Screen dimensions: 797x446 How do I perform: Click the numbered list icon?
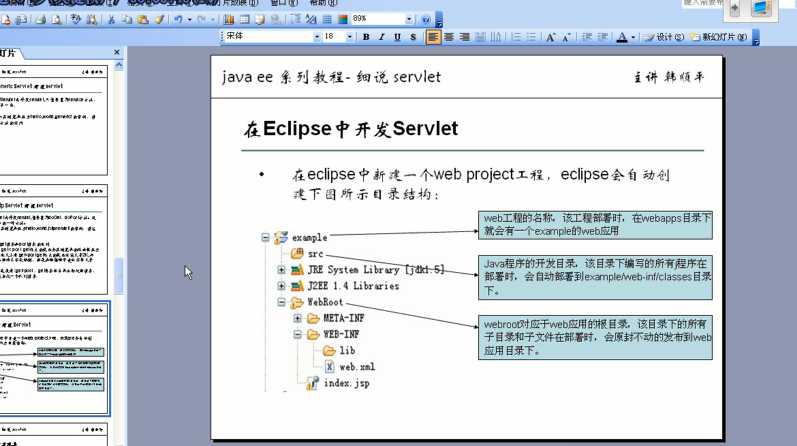click(x=516, y=37)
